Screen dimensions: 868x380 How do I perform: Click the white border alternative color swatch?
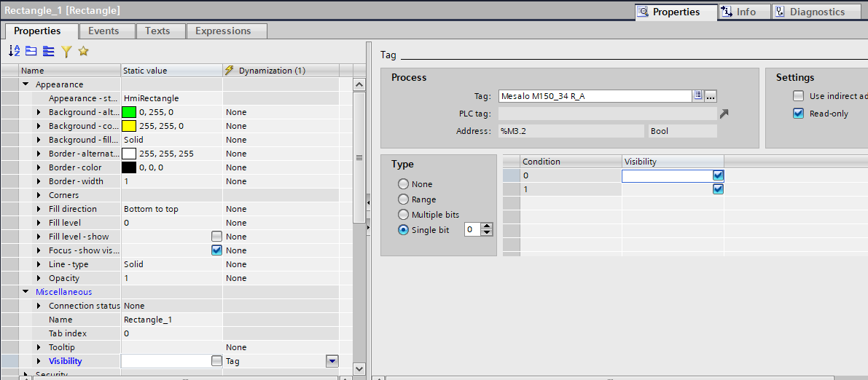tap(129, 153)
